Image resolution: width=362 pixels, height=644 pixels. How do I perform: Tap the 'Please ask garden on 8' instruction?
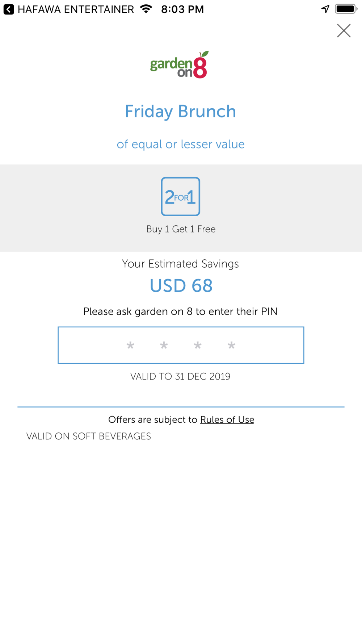point(180,311)
